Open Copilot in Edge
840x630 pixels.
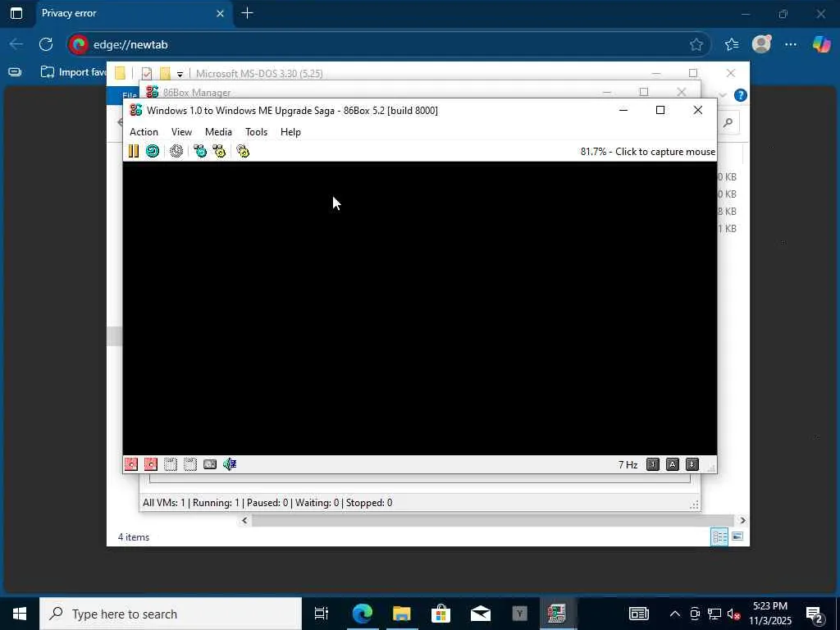(x=821, y=44)
